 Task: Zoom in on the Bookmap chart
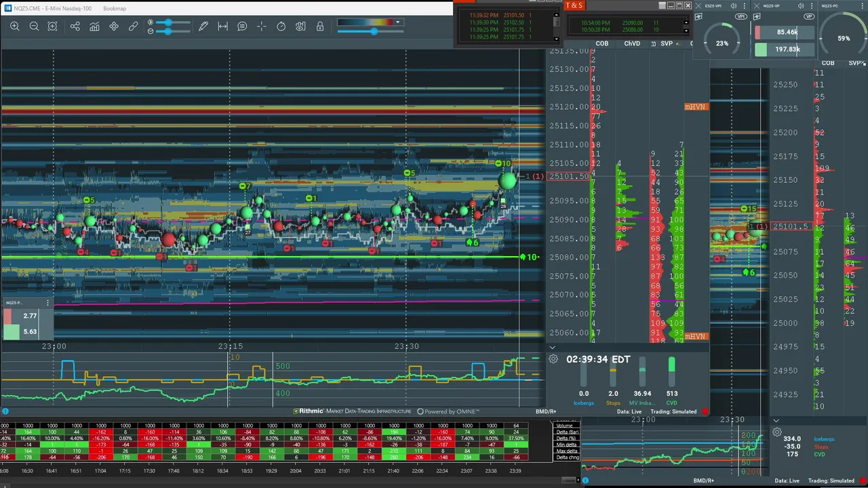[14, 26]
